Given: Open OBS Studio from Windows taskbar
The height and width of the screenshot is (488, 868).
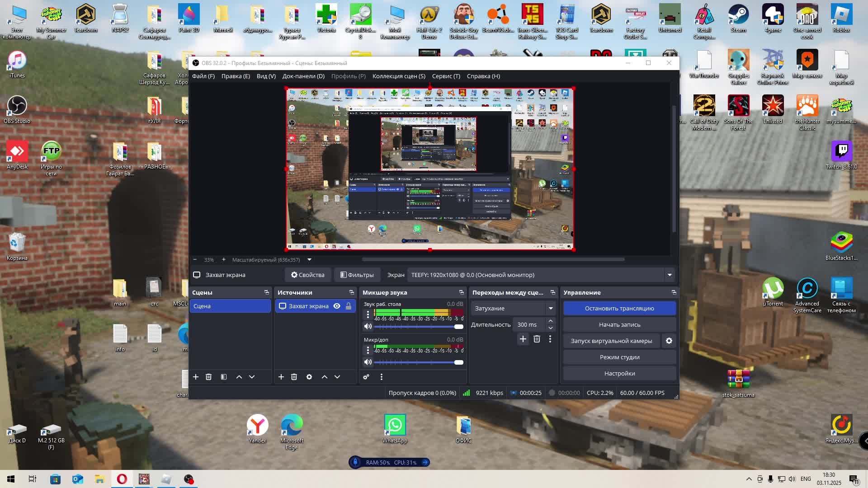Looking at the screenshot, I should pos(189,479).
